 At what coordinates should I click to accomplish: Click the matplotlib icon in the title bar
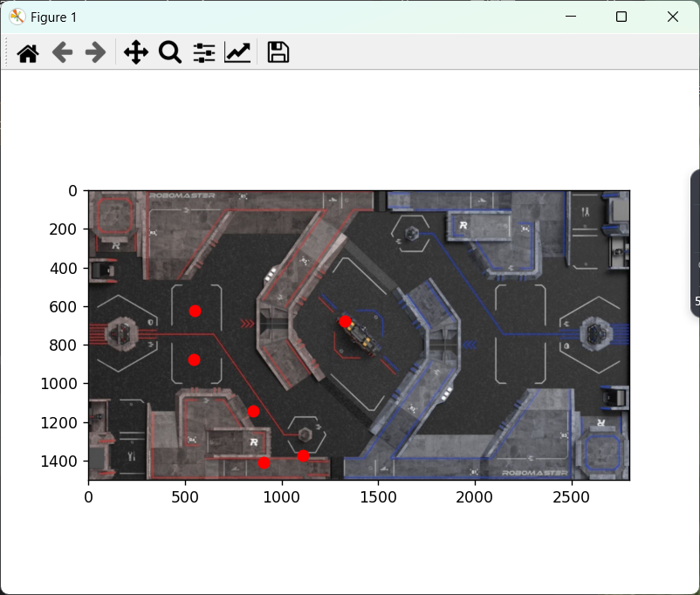pyautogui.click(x=17, y=17)
